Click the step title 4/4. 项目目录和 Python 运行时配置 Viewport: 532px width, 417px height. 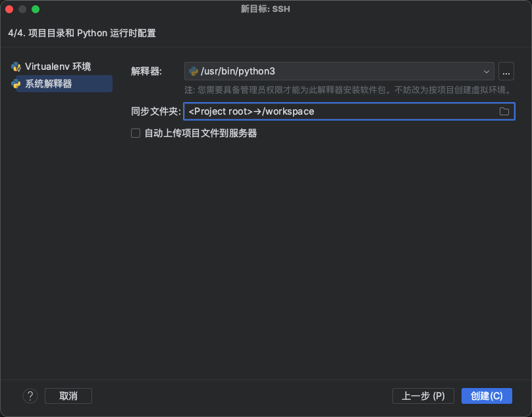[x=82, y=33]
